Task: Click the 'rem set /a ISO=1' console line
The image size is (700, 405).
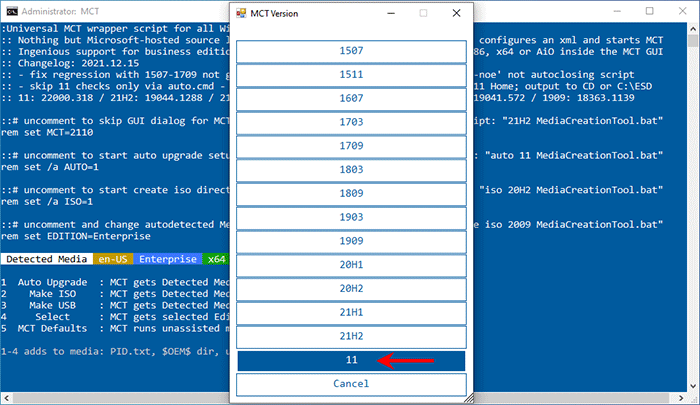Action: (x=47, y=202)
